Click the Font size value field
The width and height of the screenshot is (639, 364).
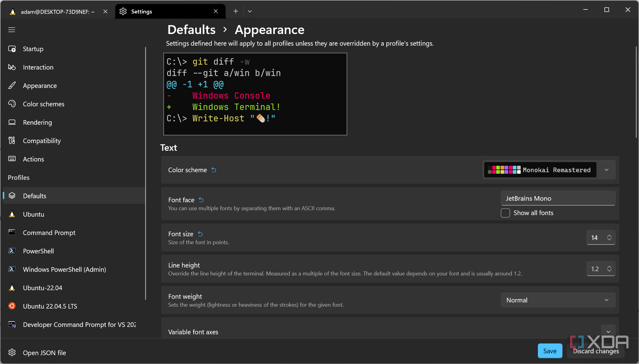click(x=595, y=237)
